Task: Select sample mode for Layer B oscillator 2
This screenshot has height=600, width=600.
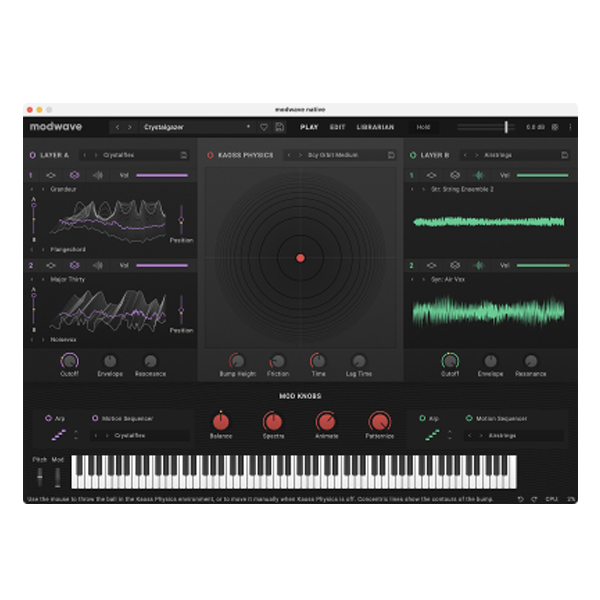Action: pyautogui.click(x=479, y=265)
